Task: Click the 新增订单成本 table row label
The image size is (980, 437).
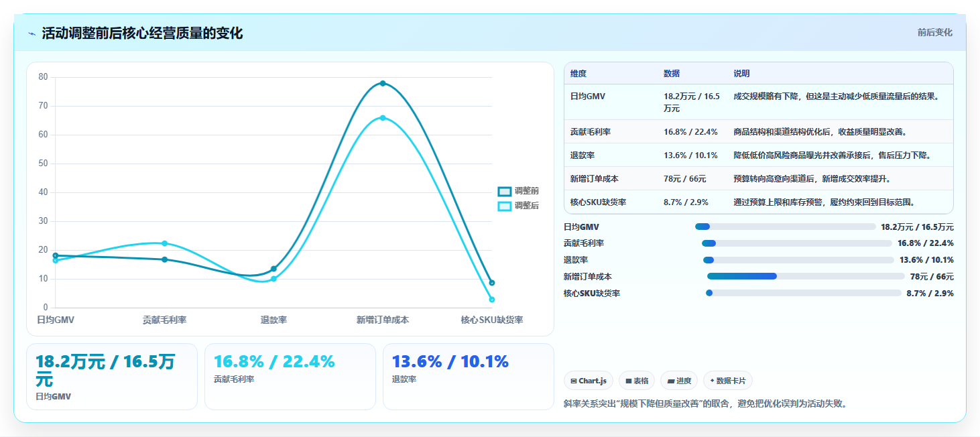Action: [x=595, y=179]
